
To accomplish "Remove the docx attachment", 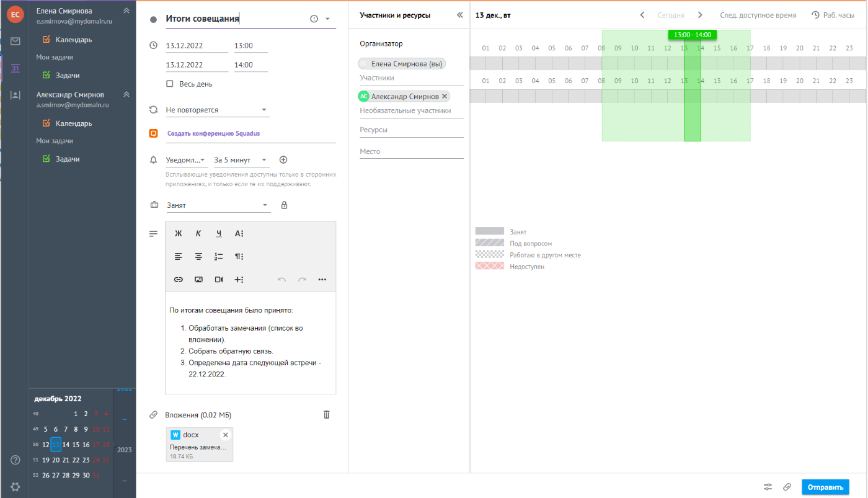I will click(226, 435).
